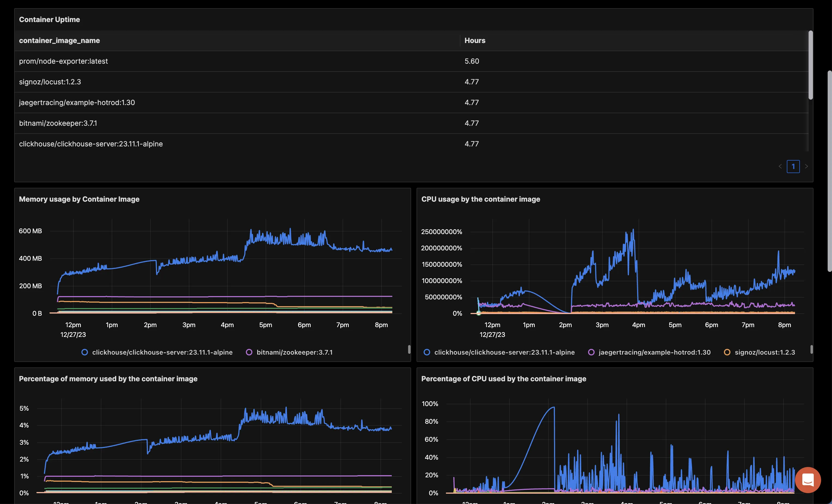
Task: Click CPU usage legend scrollbar
Action: pyautogui.click(x=811, y=349)
